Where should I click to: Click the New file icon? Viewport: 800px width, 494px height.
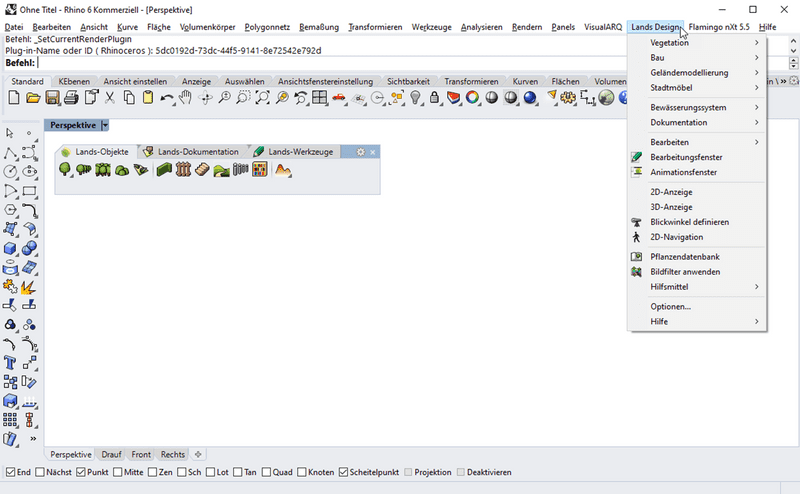[14, 97]
